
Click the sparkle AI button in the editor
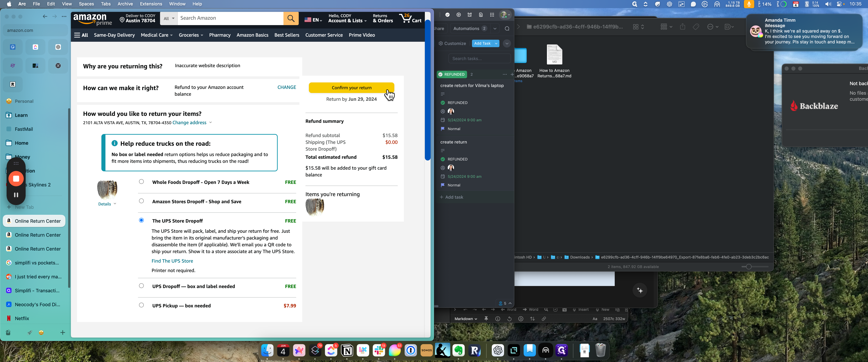(640, 291)
